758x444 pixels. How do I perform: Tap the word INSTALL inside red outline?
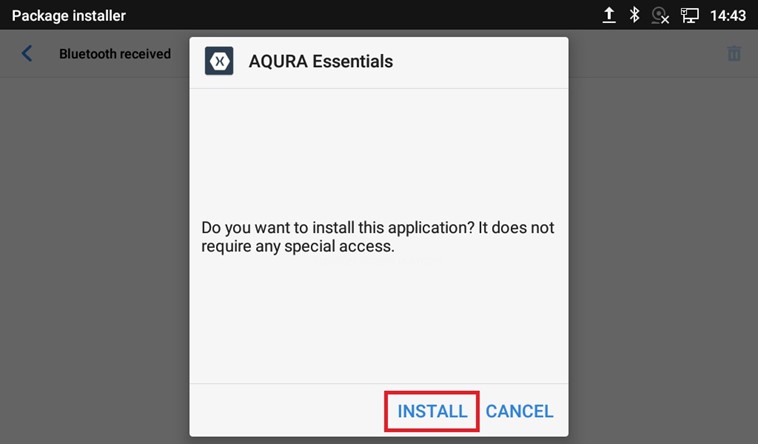click(x=432, y=411)
